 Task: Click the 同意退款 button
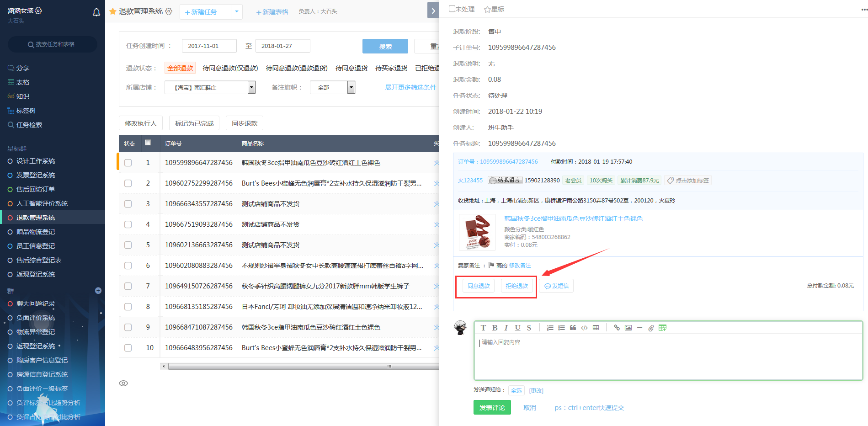pos(478,286)
